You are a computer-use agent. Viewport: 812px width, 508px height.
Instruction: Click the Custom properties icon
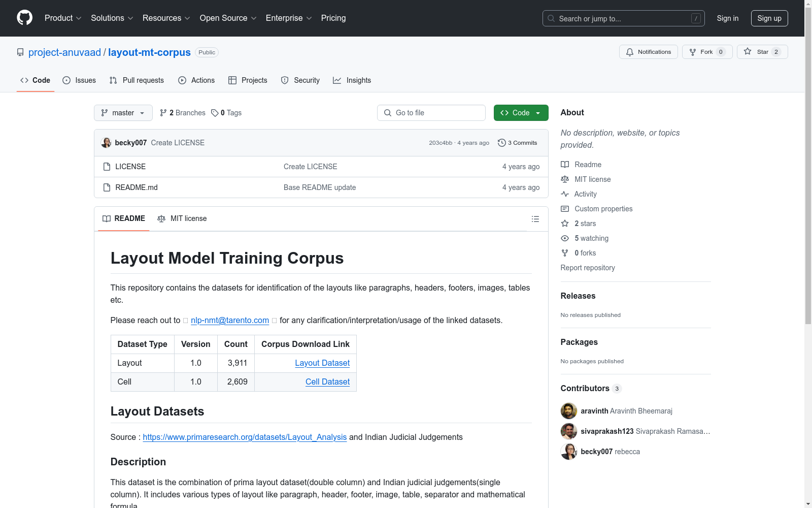565,209
